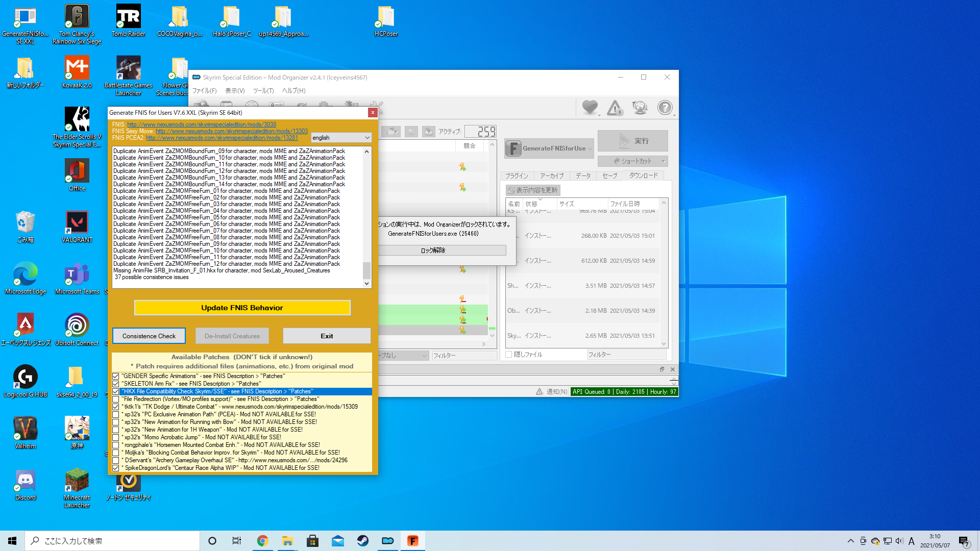
Task: Open the FNIS Sexy Move mods/13303 link
Action: (232, 131)
